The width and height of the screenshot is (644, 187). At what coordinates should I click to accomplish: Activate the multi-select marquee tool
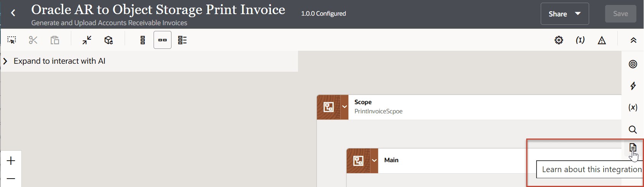tap(12, 40)
